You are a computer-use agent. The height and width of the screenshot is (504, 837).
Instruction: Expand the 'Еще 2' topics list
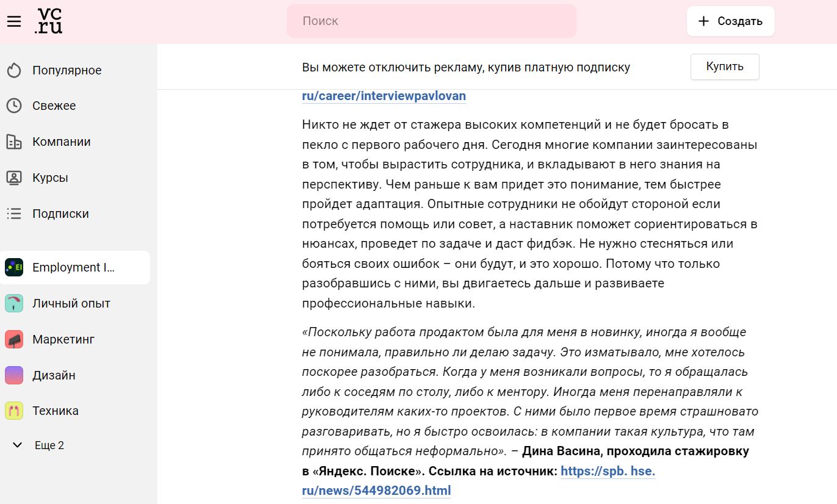[49, 445]
